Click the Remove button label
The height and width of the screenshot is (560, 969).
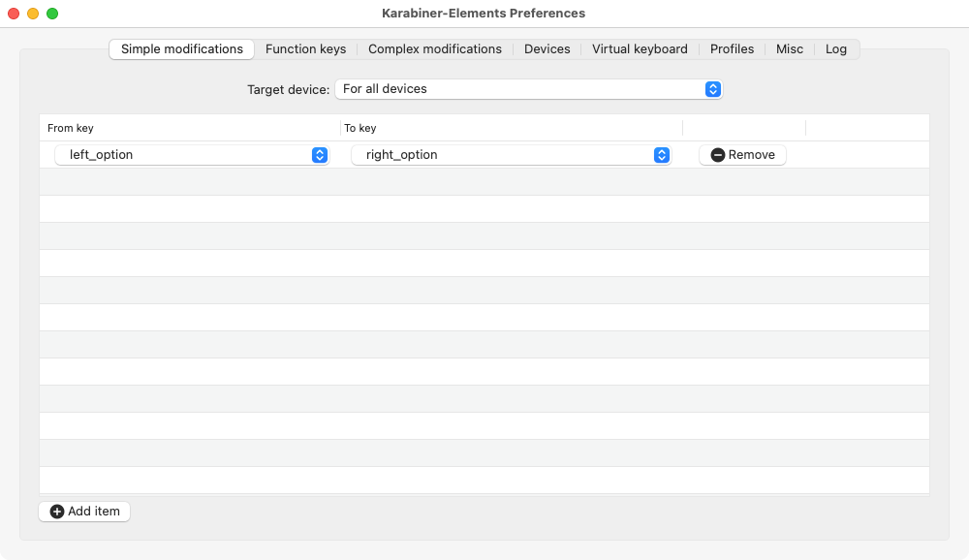pos(752,155)
